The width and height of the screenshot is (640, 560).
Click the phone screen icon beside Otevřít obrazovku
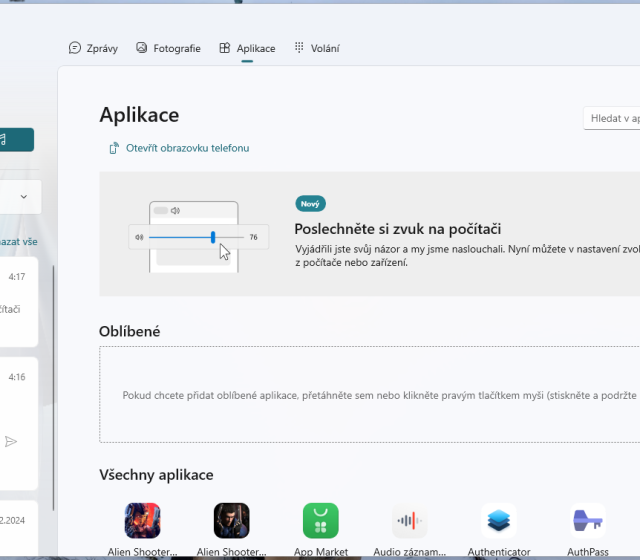114,148
